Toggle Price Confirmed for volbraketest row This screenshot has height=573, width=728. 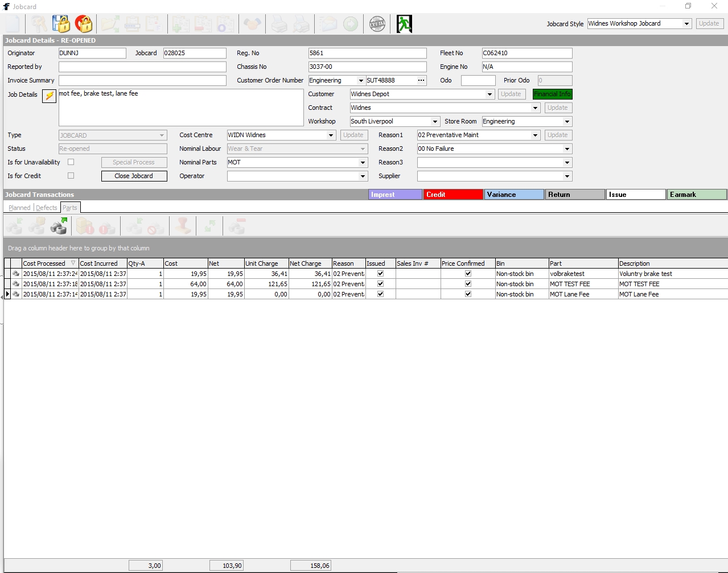coord(468,274)
